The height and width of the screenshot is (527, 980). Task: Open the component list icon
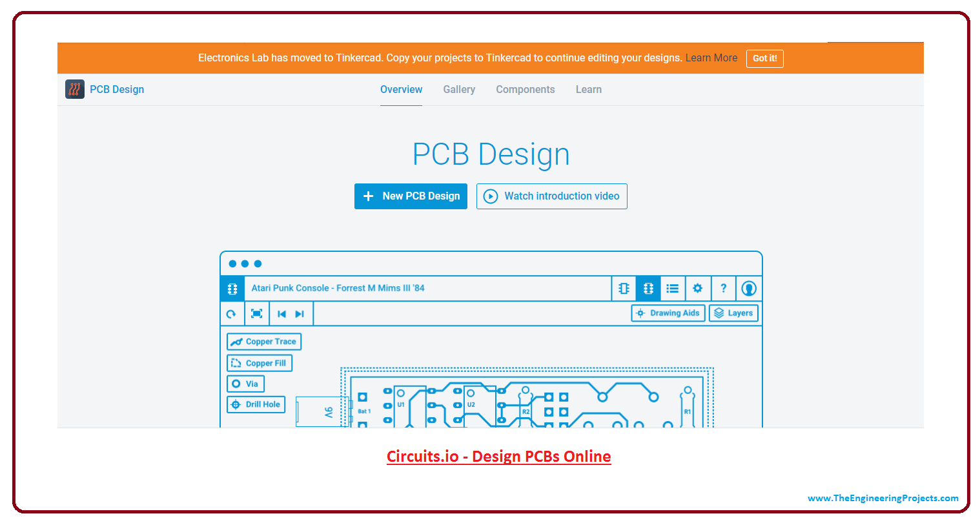coord(673,289)
